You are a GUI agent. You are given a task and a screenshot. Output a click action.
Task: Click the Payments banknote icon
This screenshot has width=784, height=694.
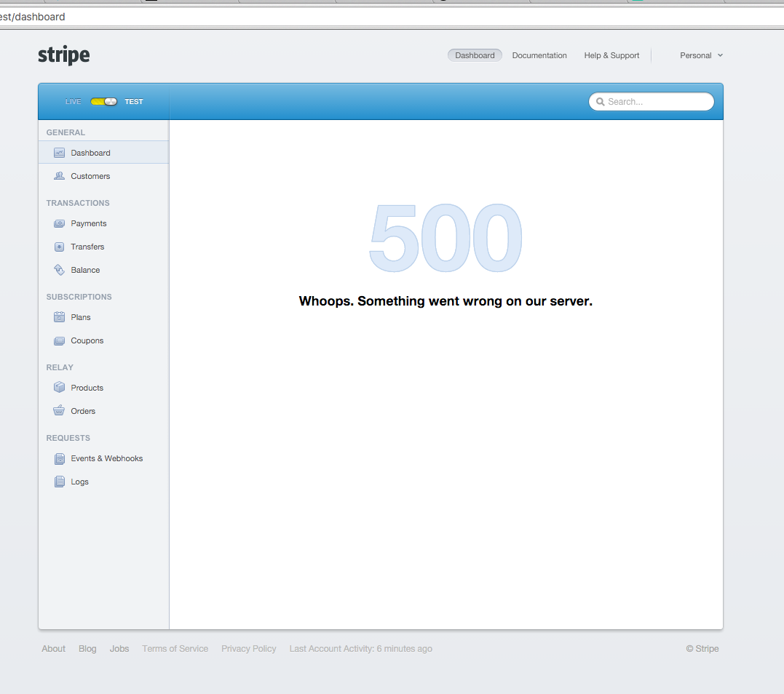pos(59,223)
